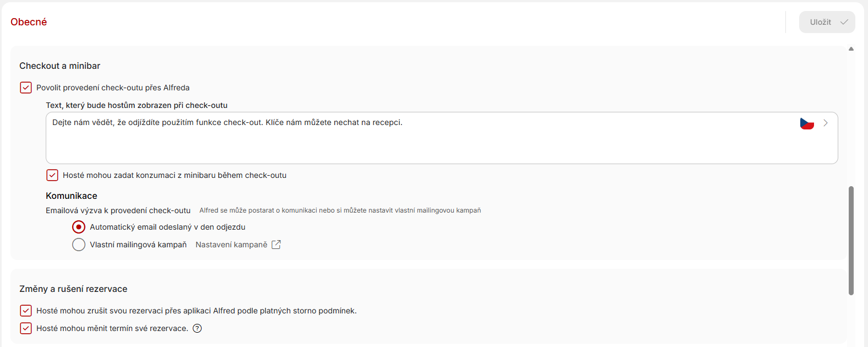Open the external link icon beside Nastavení kampaně

coord(276,245)
